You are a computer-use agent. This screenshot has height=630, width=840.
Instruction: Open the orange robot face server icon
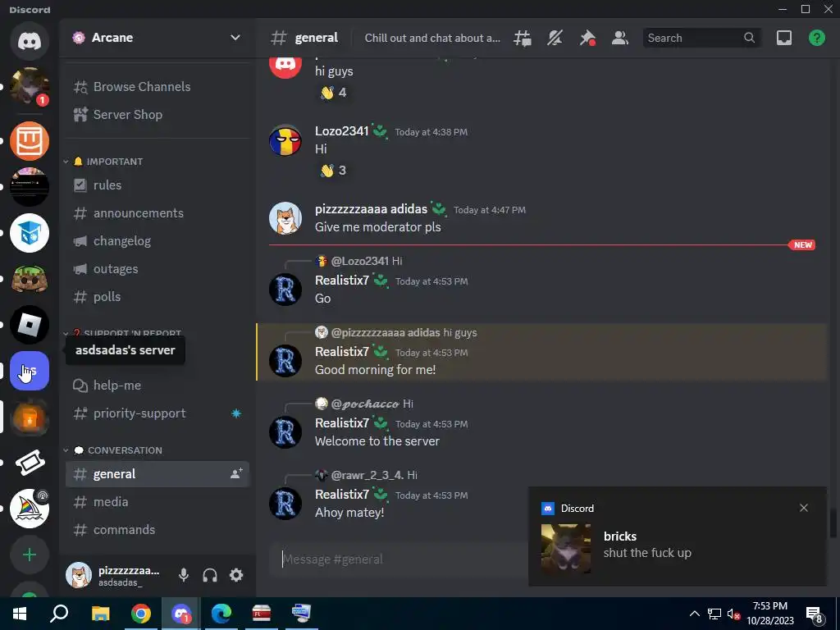(30, 141)
